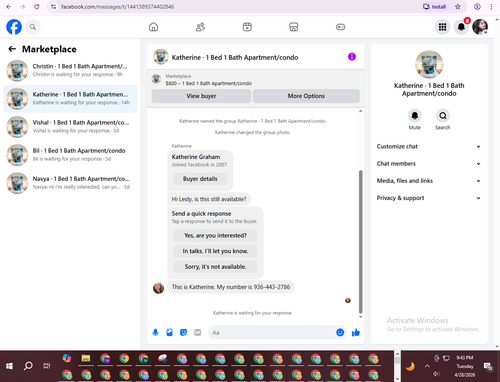500x382 pixels.
Task: Click the browser address bar URL
Action: coord(117,7)
